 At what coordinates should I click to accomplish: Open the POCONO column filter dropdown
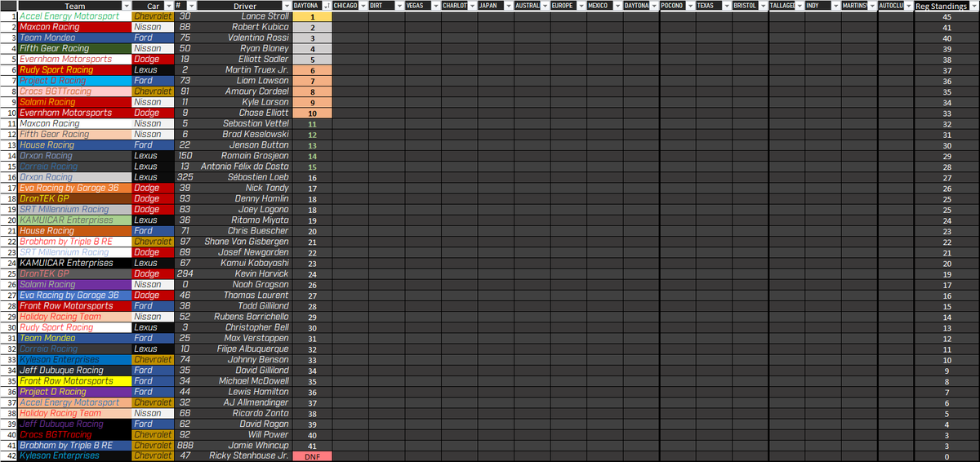pos(690,6)
